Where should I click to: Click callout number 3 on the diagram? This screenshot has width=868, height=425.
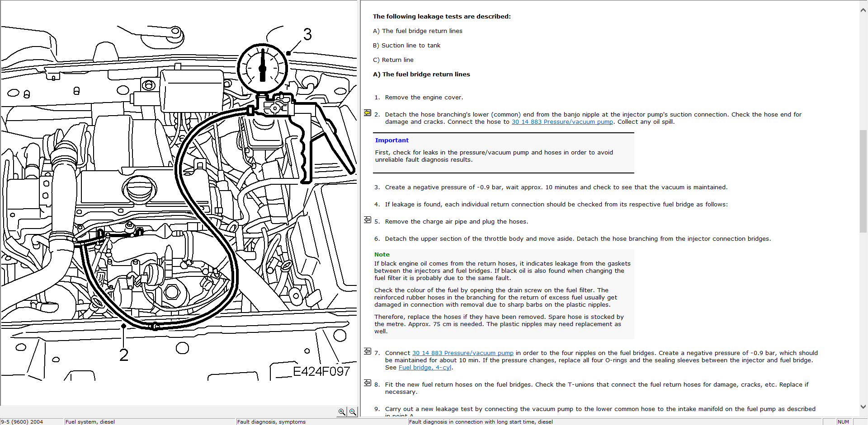coord(307,34)
